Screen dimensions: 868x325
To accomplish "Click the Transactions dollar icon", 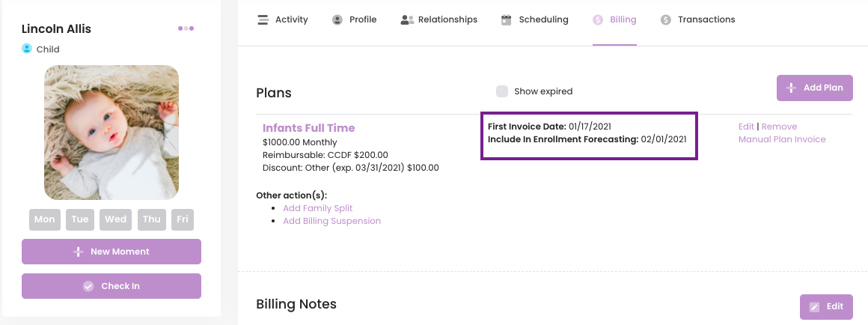I will click(x=665, y=20).
